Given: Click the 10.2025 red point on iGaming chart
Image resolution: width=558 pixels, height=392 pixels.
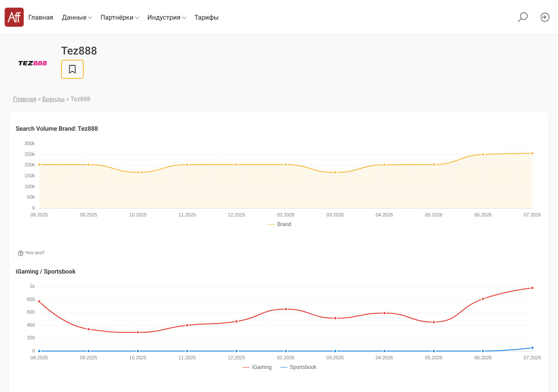Looking at the screenshot, I should coord(138,332).
